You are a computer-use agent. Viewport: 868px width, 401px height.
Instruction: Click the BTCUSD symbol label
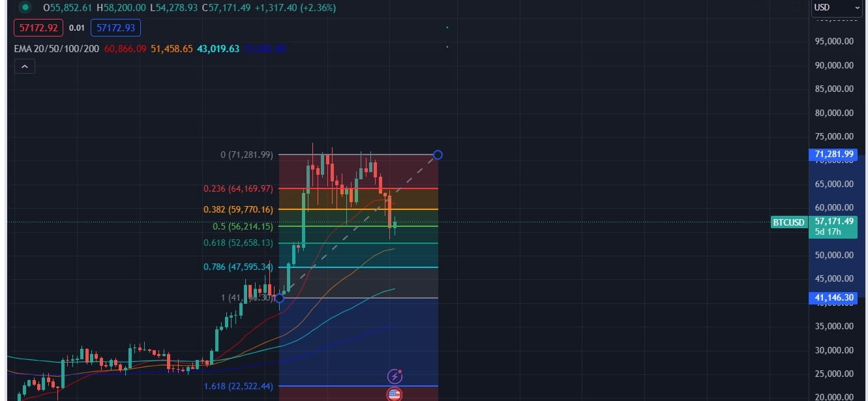pyautogui.click(x=789, y=222)
